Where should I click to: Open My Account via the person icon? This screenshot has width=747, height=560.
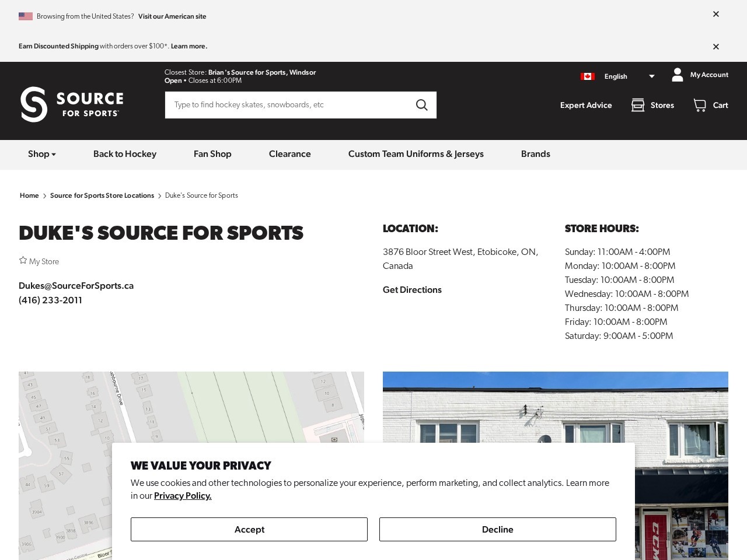(677, 75)
